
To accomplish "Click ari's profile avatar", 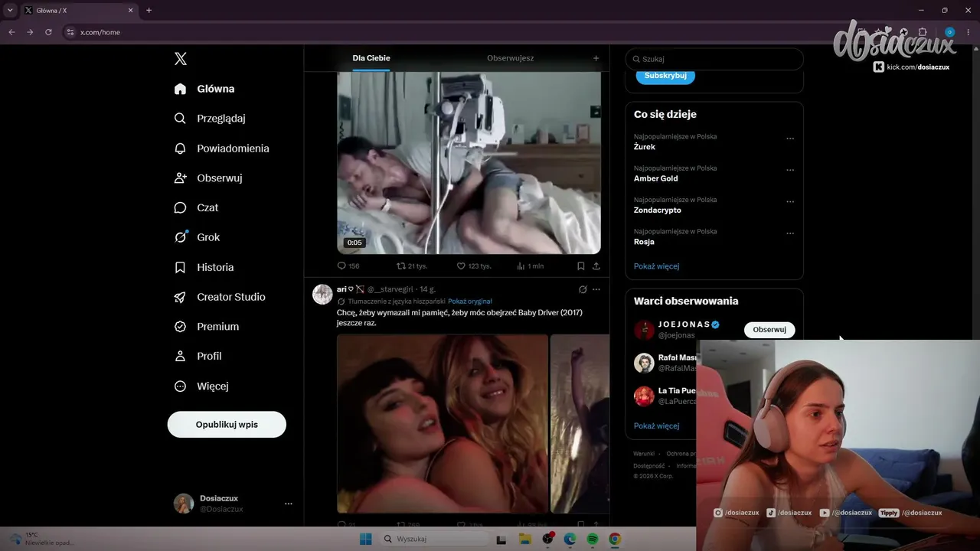I will pos(322,294).
